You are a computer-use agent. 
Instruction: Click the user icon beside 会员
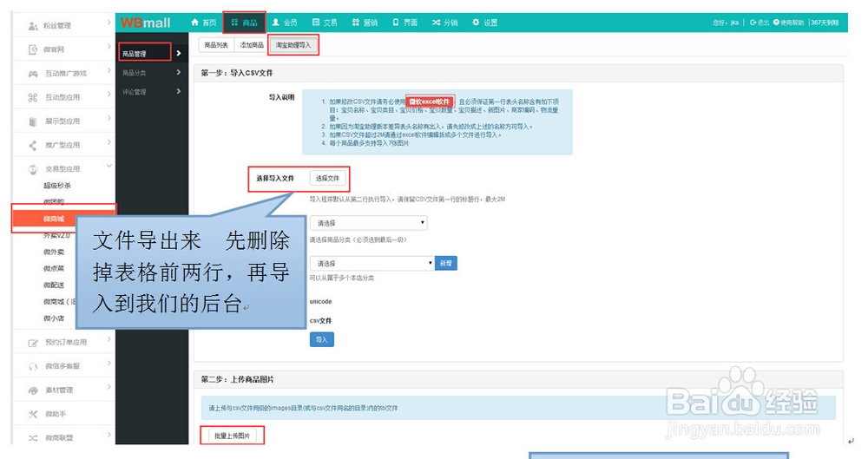coord(276,23)
